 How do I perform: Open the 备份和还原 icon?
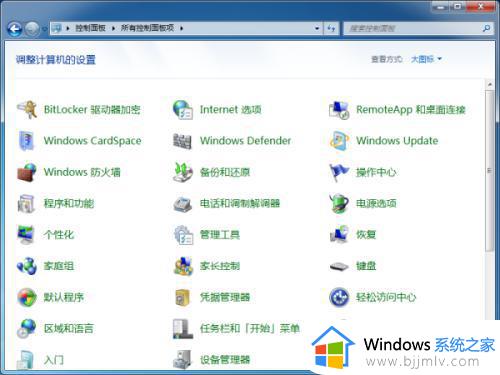tap(183, 172)
